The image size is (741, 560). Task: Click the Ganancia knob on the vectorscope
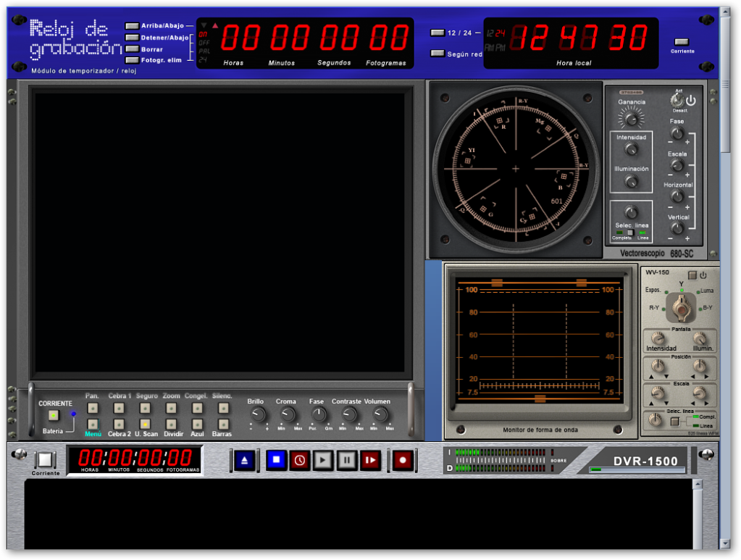[x=631, y=117]
